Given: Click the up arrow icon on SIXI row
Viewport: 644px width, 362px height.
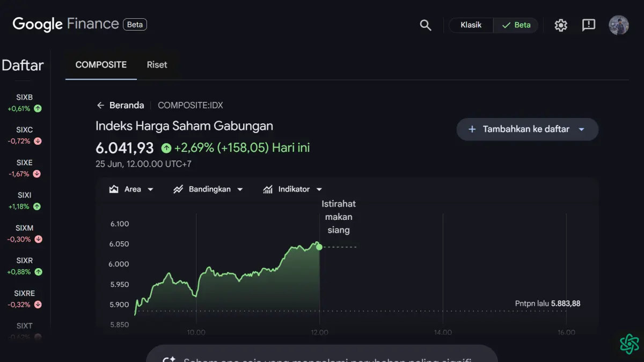Looking at the screenshot, I should [x=37, y=206].
